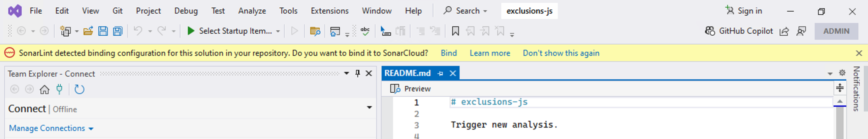Open the Manage Connections dropdown link

[51, 128]
